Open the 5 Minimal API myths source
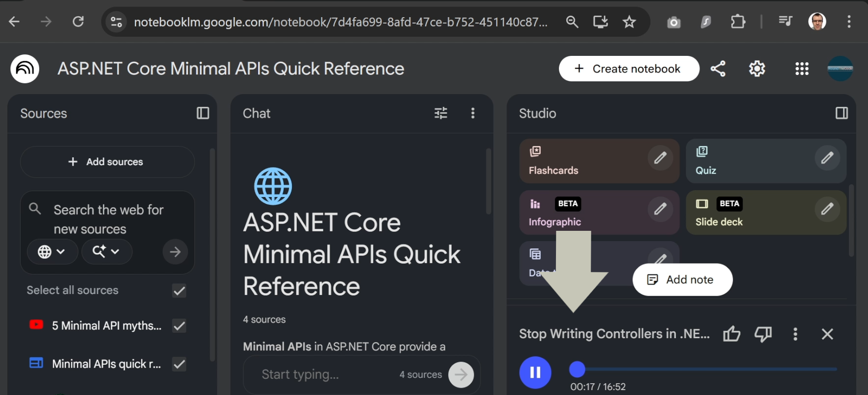Viewport: 868px width, 395px height. tap(106, 326)
